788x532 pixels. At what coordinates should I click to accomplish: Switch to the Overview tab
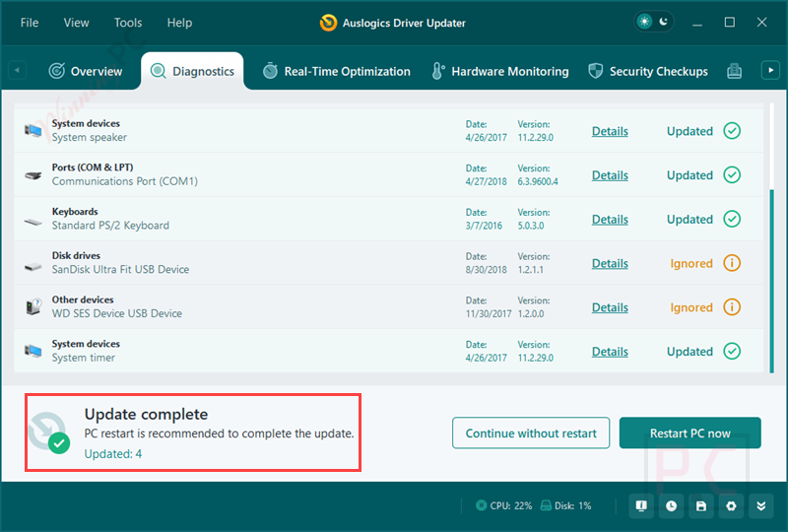click(x=86, y=71)
